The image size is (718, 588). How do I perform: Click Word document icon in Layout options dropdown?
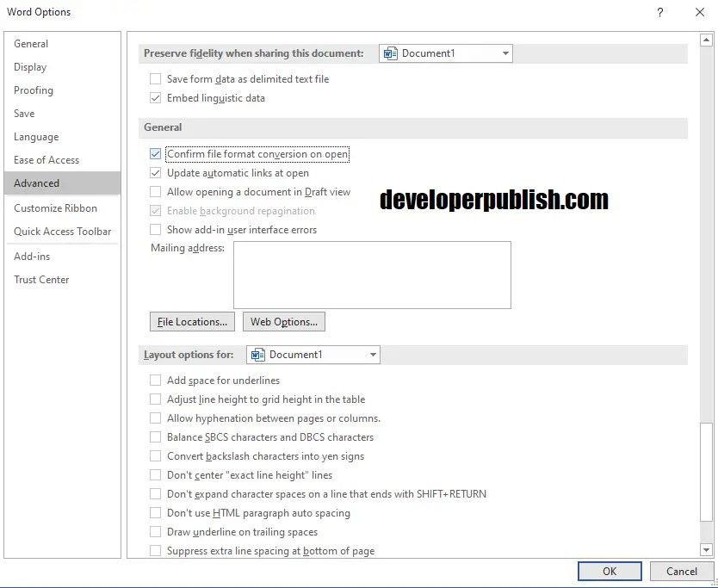[257, 355]
